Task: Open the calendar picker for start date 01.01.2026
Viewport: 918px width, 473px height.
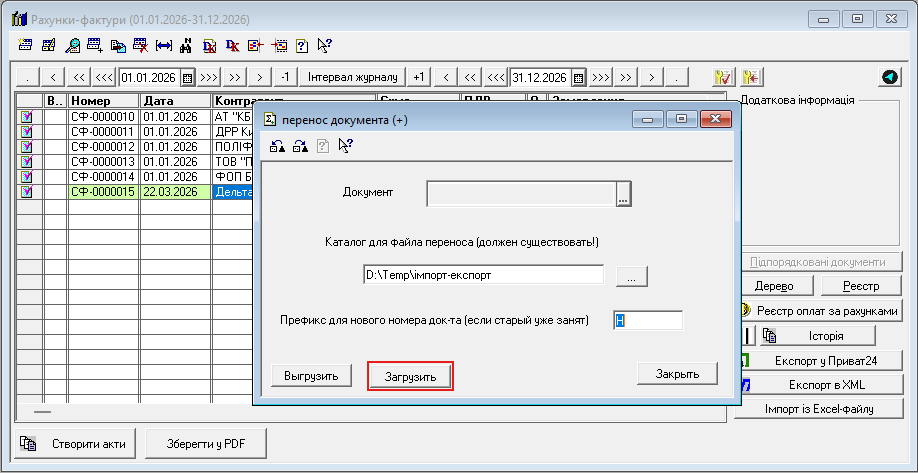Action: click(186, 77)
